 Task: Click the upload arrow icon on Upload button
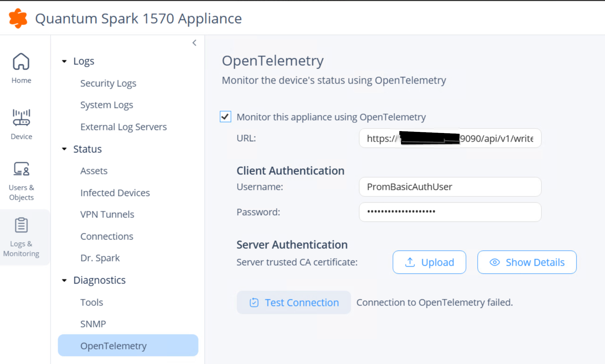410,262
